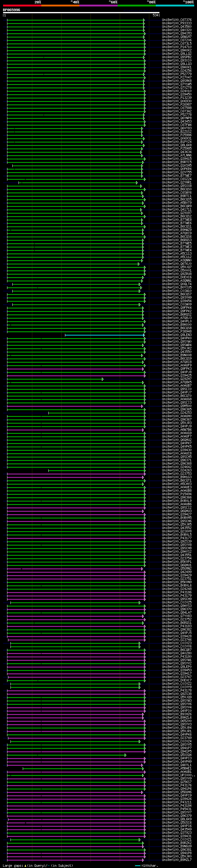Image resolution: width=197 pixels, height=868 pixels.
Task: Select label UniRef100_P43179
Action: pyautogui.click(x=176, y=596)
